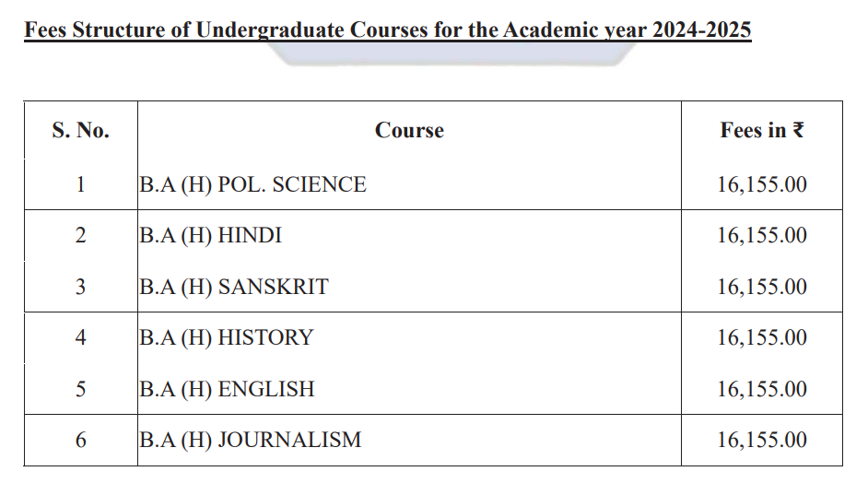The width and height of the screenshot is (868, 495).
Task: Click serial number 4 in the table
Action: pos(81,337)
